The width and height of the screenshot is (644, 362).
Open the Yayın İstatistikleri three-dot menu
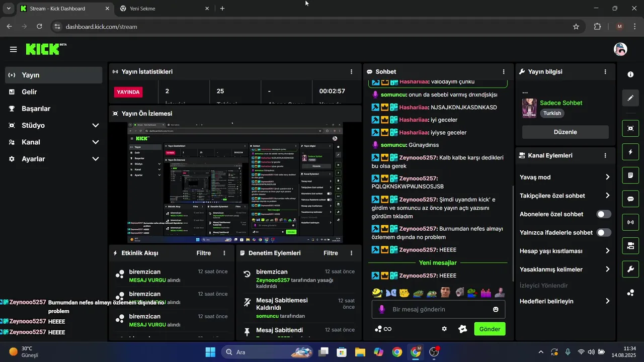click(351, 72)
